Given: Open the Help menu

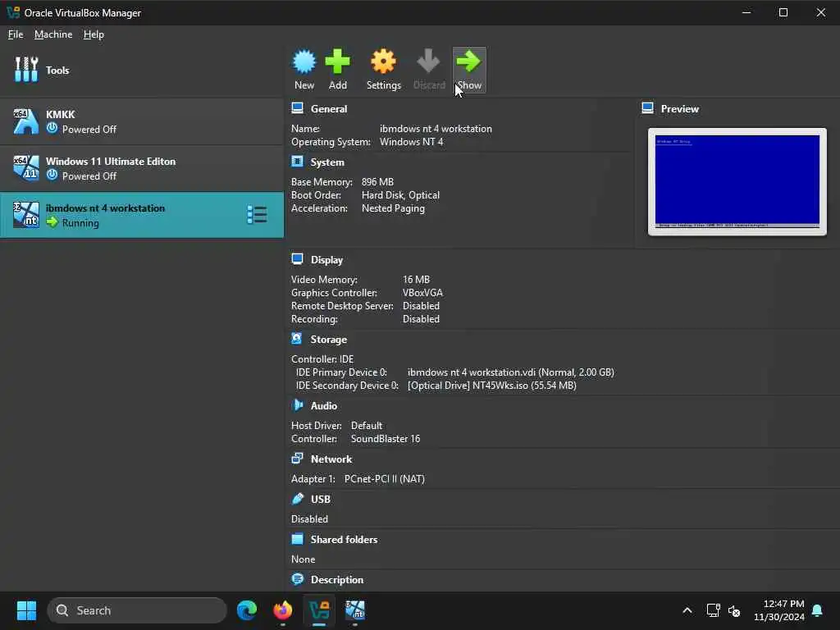Looking at the screenshot, I should 94,34.
